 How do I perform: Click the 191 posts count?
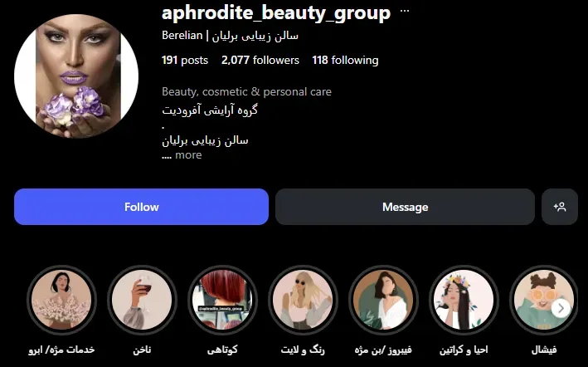(x=184, y=60)
